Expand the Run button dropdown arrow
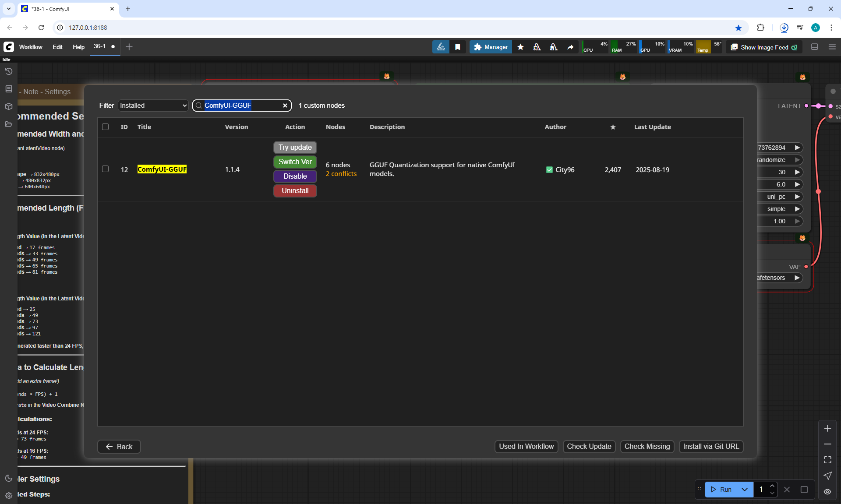 pos(745,490)
